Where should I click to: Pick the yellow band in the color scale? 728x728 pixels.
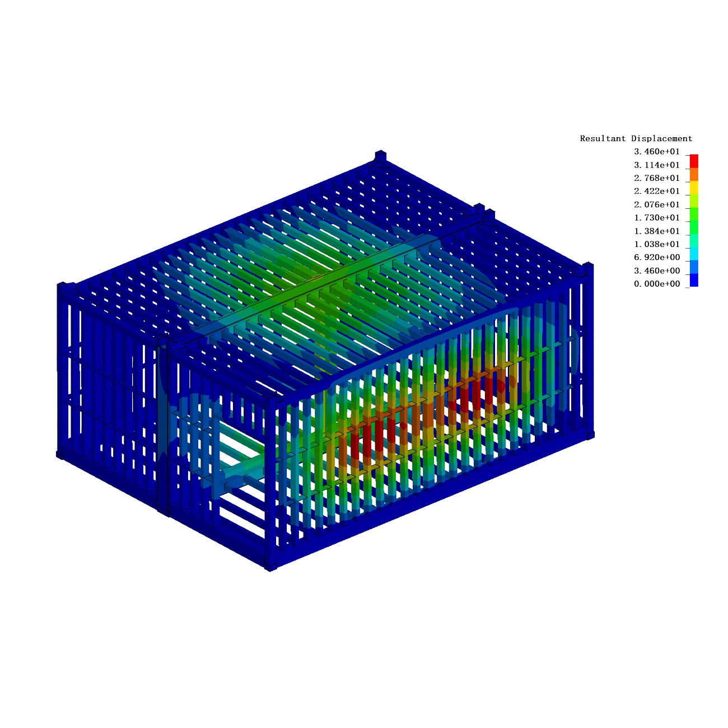coord(694,188)
